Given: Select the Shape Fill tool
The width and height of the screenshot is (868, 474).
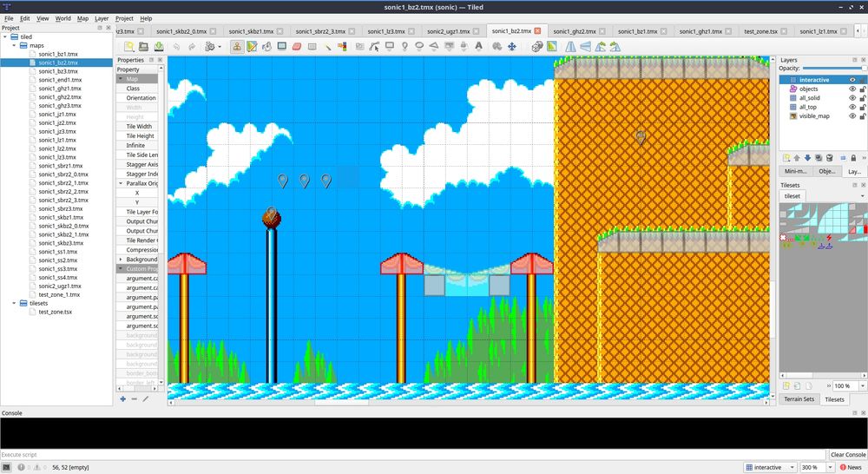Looking at the screenshot, I should (x=282, y=47).
